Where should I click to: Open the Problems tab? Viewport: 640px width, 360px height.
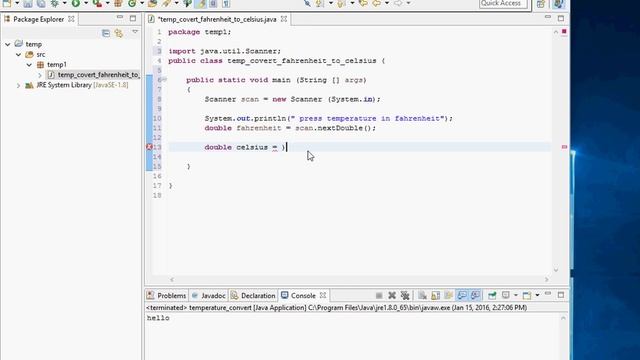[x=167, y=296]
